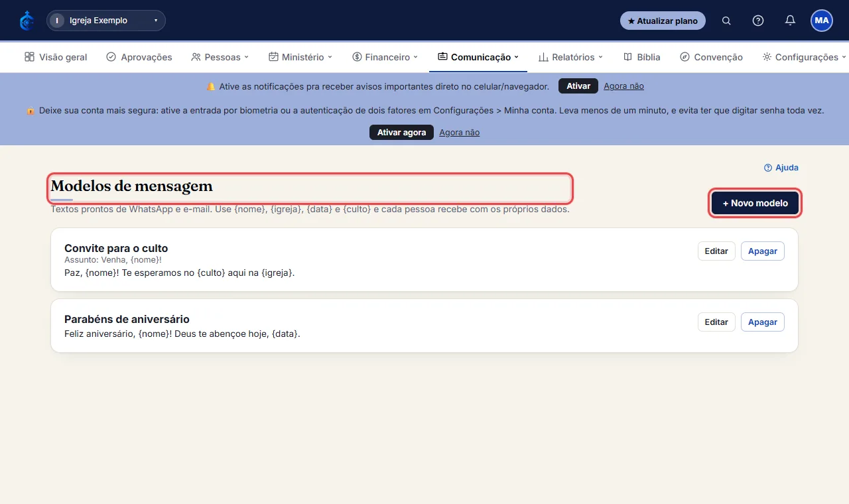Open the notifications bell icon
This screenshot has width=849, height=504.
(x=790, y=21)
